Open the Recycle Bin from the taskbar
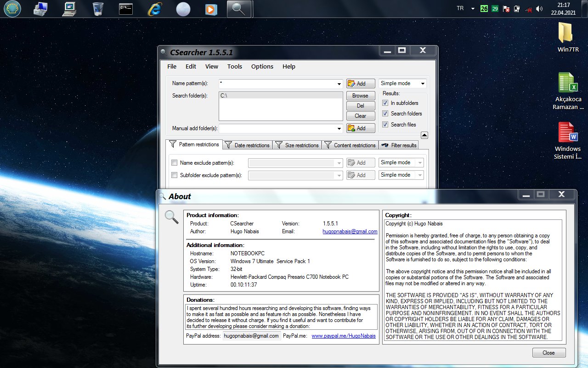This screenshot has width=588, height=368. (98, 9)
